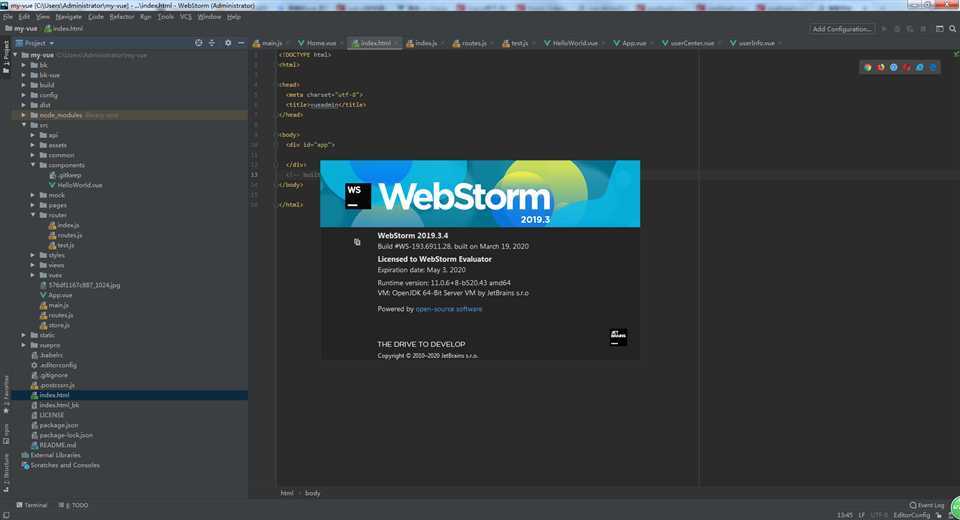Collapse the components folder
This screenshot has width=960, height=520.
(x=33, y=165)
